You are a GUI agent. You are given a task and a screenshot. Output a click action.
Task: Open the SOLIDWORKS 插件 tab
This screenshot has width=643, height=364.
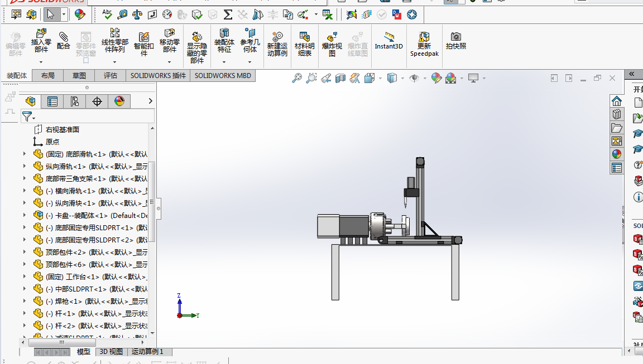159,76
